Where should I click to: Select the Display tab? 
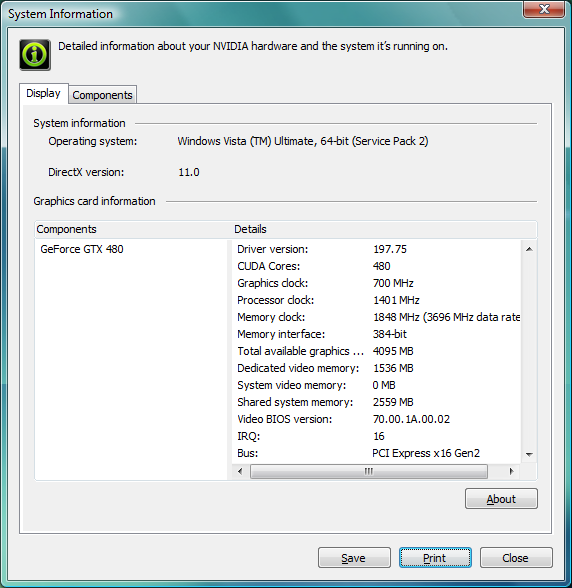[44, 93]
